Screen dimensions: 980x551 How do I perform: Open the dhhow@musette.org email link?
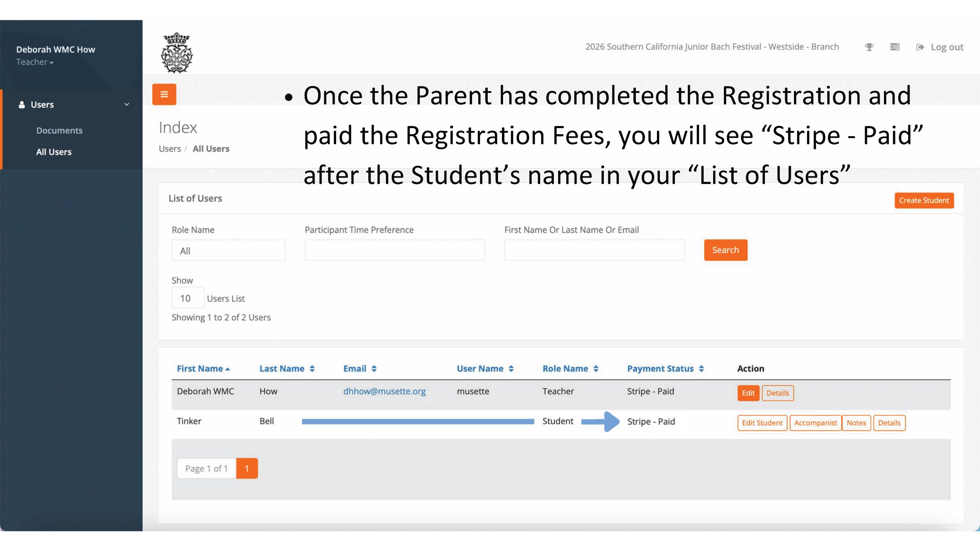coord(384,391)
